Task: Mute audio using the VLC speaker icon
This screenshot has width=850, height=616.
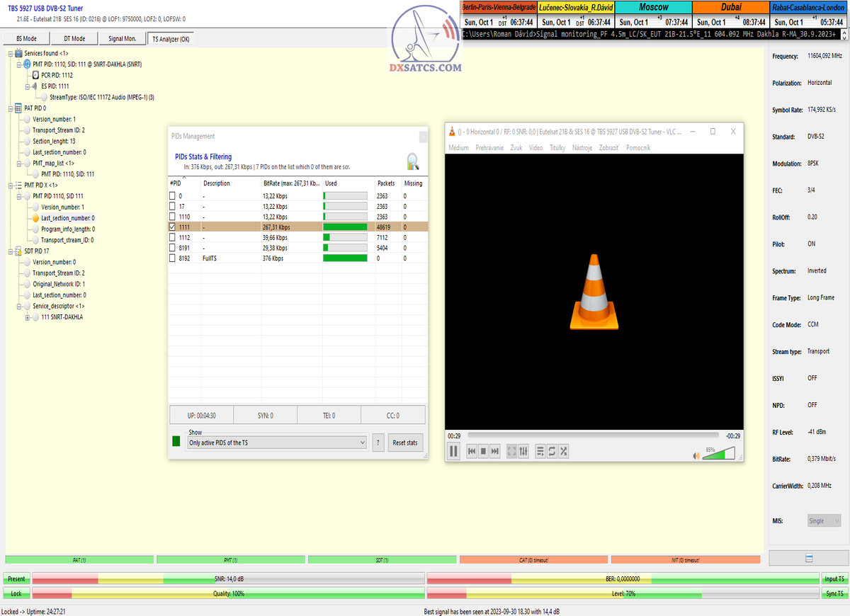Action: click(696, 456)
